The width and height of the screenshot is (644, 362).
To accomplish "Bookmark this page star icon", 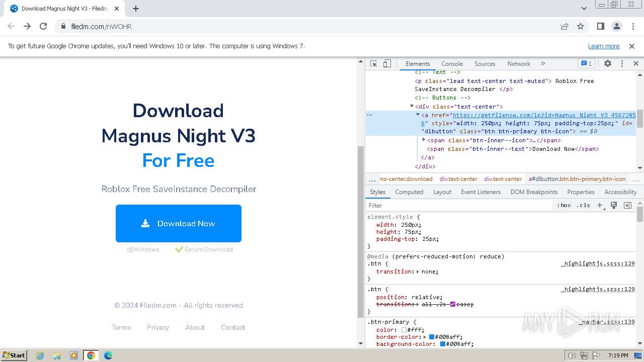I will pyautogui.click(x=581, y=26).
